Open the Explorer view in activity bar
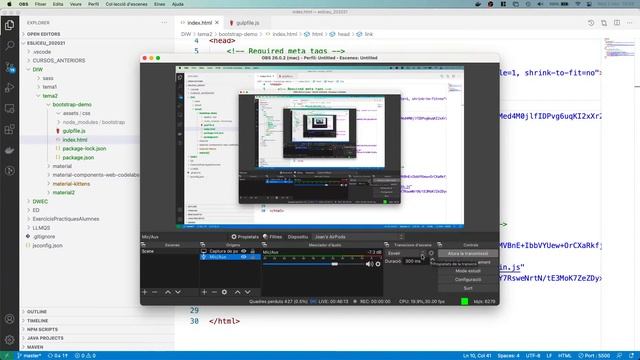 pyautogui.click(x=9, y=25)
